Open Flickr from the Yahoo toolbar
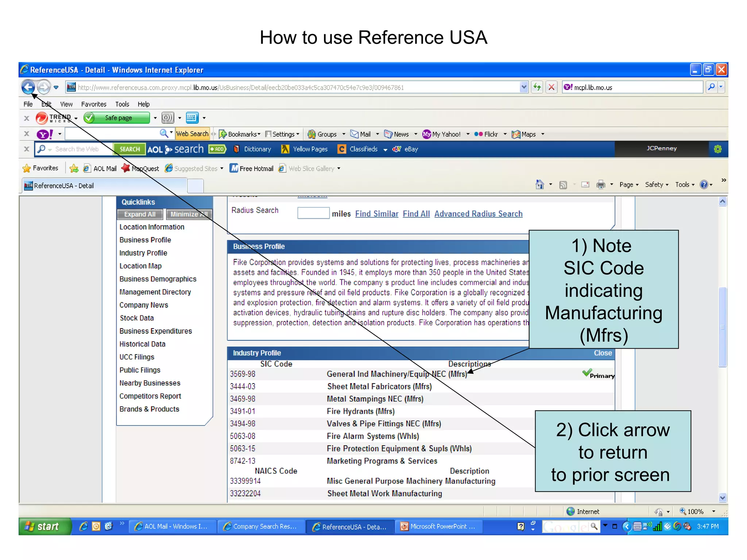This screenshot has height=560, width=747. tap(486, 134)
